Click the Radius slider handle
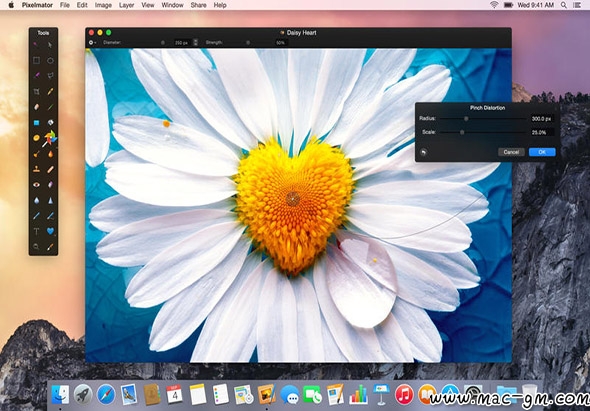Image resolution: width=590 pixels, height=411 pixels. pyautogui.click(x=466, y=119)
